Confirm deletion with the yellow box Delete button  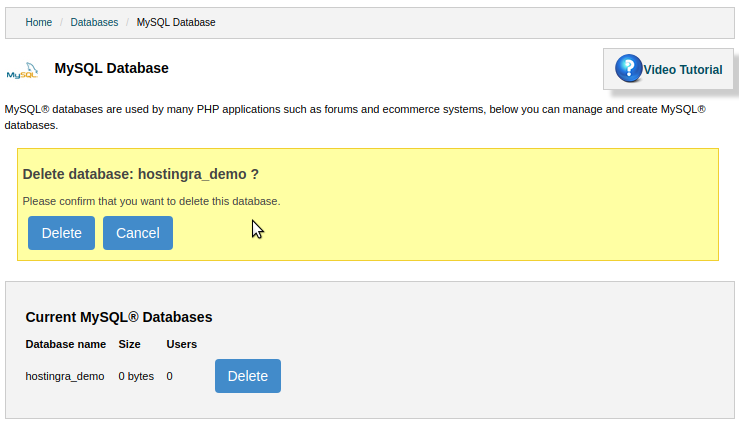pos(61,233)
